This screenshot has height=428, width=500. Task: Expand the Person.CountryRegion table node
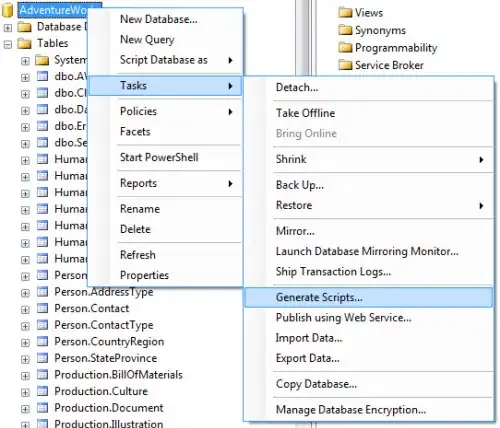point(25,343)
